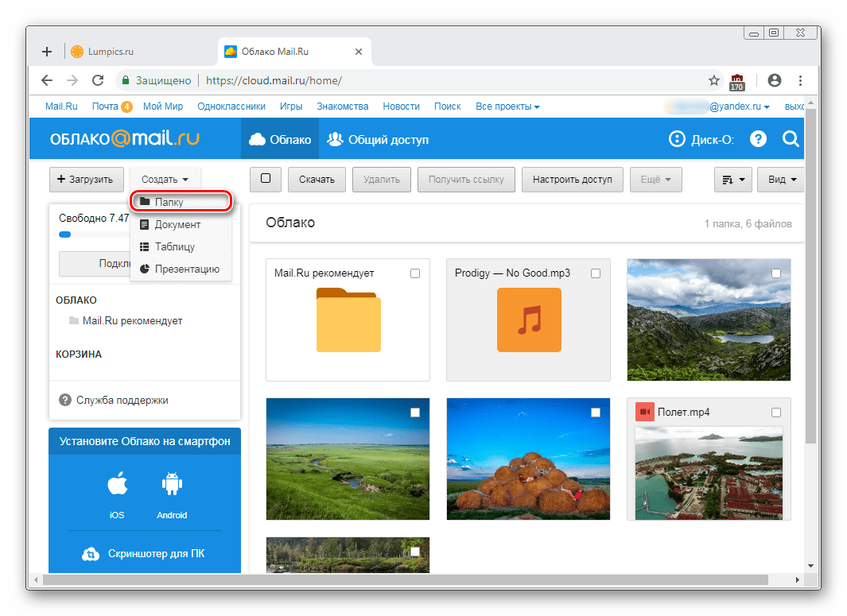
Task: Check the Prodigy — No Good.mp3 checkbox
Action: tap(596, 273)
